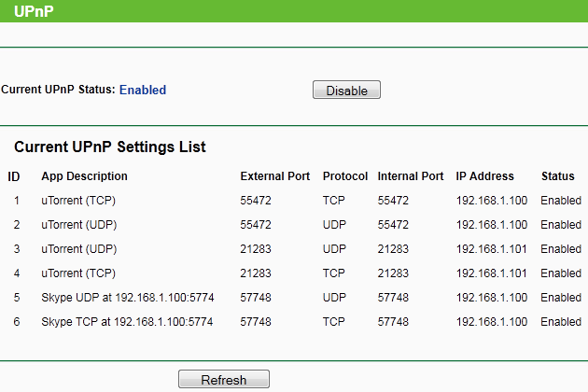Click the Protocol column header
This screenshot has width=588, height=392.
(x=345, y=176)
